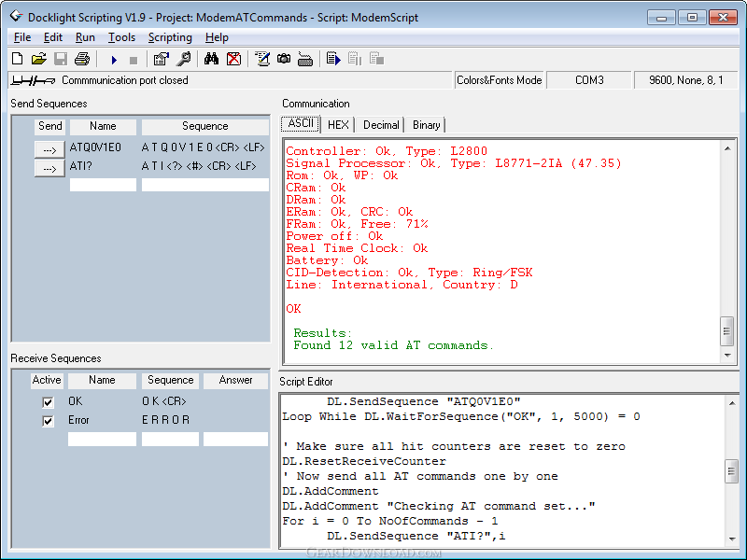Viewport: 747px width, 560px height.
Task: Click the Colors&Fonts Mode status field
Action: [500, 80]
